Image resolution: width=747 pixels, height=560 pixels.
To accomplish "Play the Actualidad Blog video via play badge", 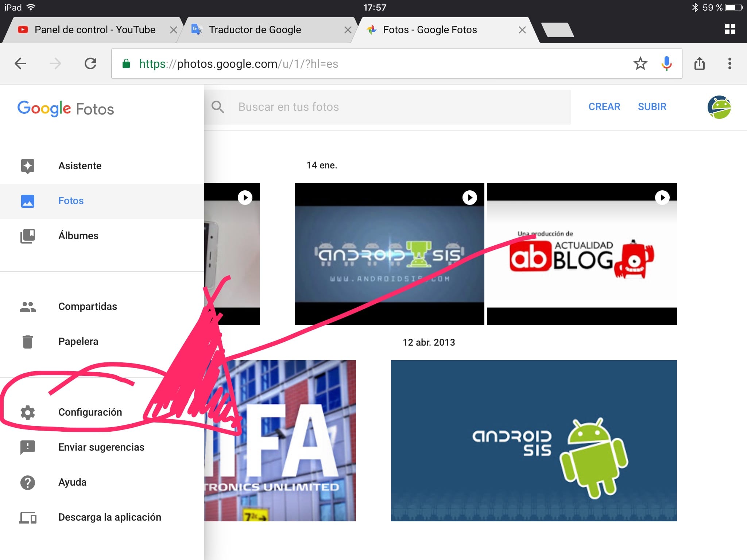I will (662, 198).
